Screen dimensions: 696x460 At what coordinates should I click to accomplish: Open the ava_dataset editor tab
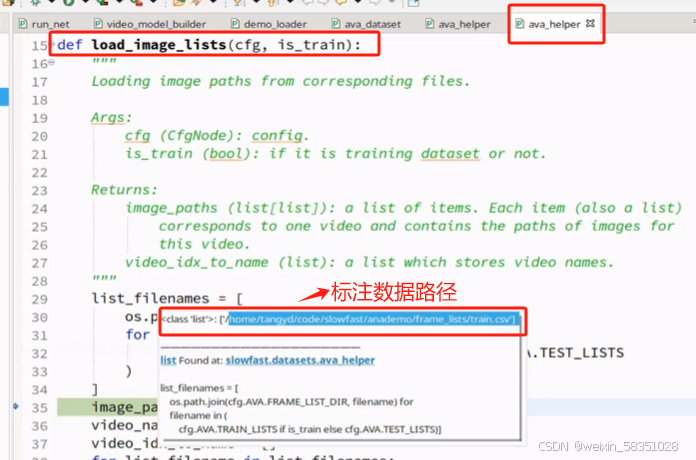(x=367, y=24)
